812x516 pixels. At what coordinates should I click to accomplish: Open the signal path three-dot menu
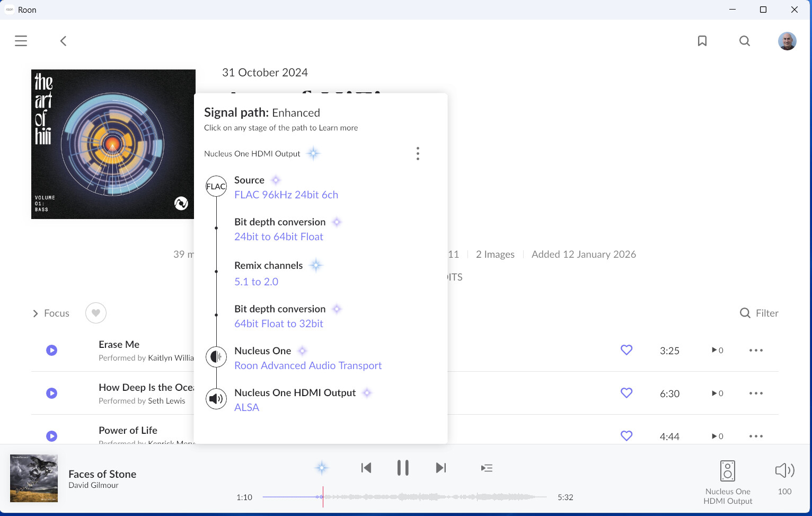coord(418,154)
